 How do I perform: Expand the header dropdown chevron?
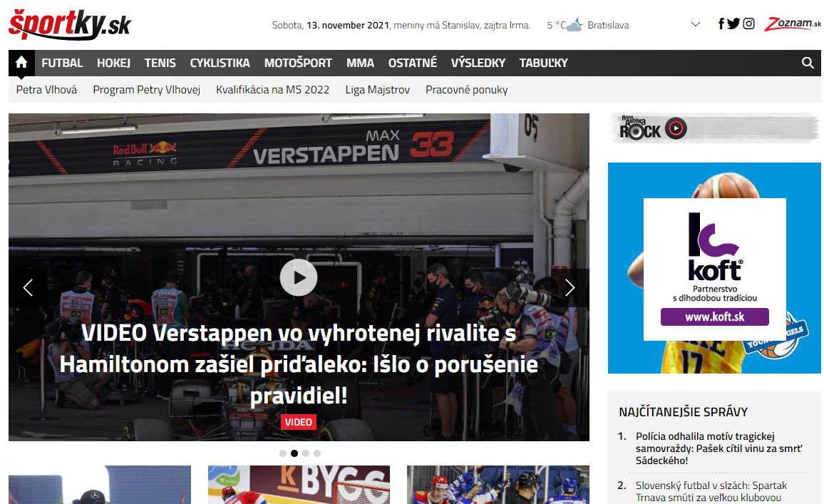pos(696,24)
